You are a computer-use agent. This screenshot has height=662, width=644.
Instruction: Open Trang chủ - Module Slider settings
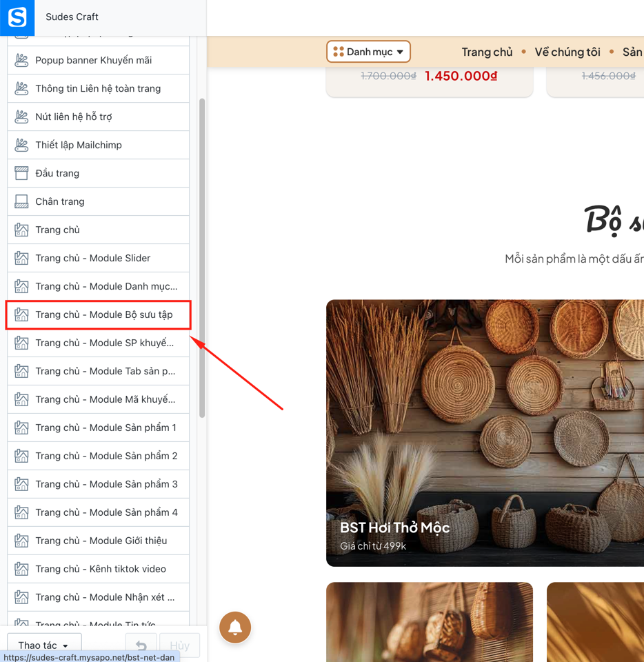[x=99, y=259]
